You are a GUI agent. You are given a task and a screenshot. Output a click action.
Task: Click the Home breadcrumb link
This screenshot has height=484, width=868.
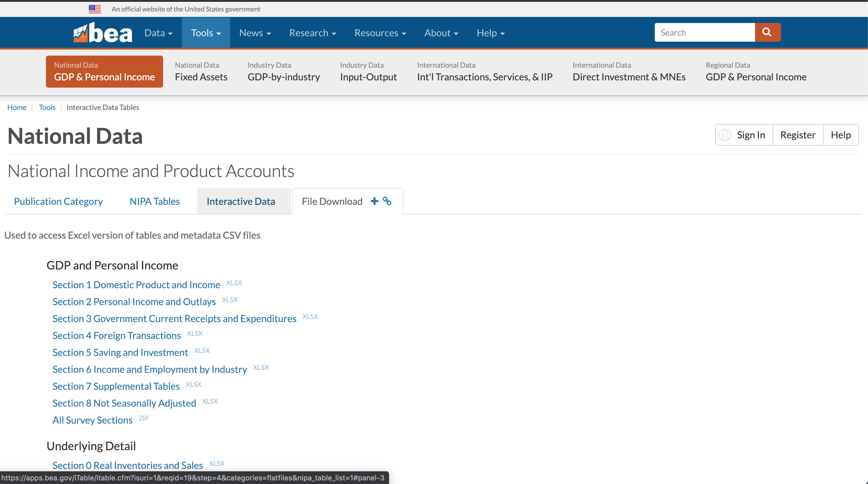tap(17, 107)
